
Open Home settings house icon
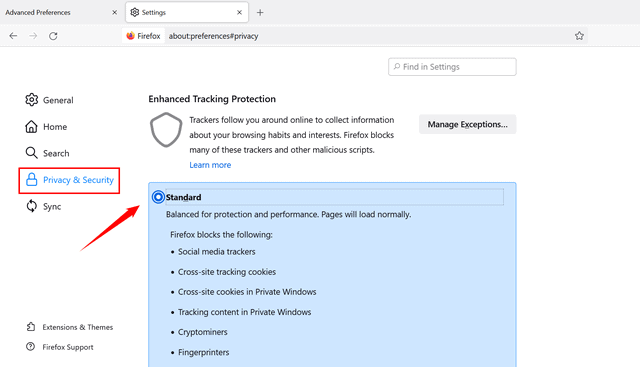coord(31,127)
